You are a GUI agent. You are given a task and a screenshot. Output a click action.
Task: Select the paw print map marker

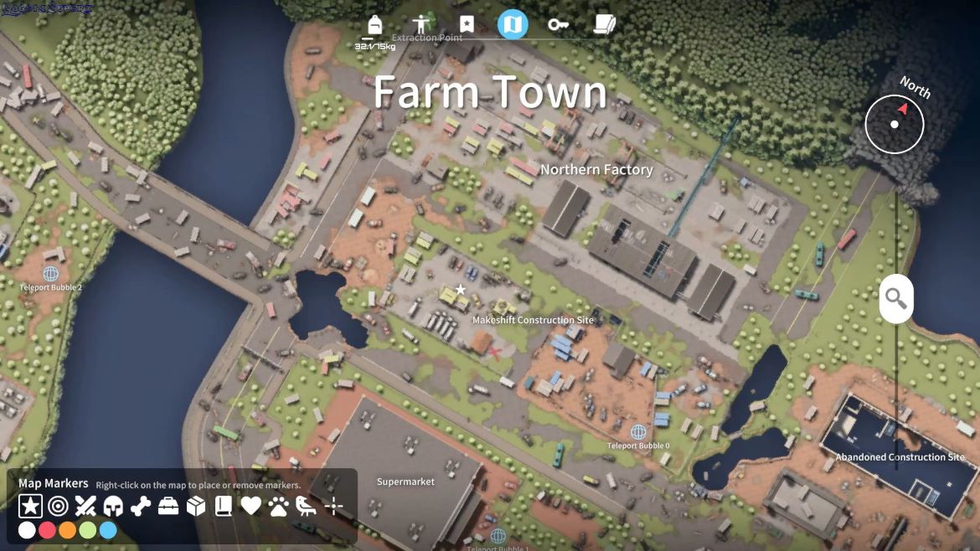(x=279, y=506)
